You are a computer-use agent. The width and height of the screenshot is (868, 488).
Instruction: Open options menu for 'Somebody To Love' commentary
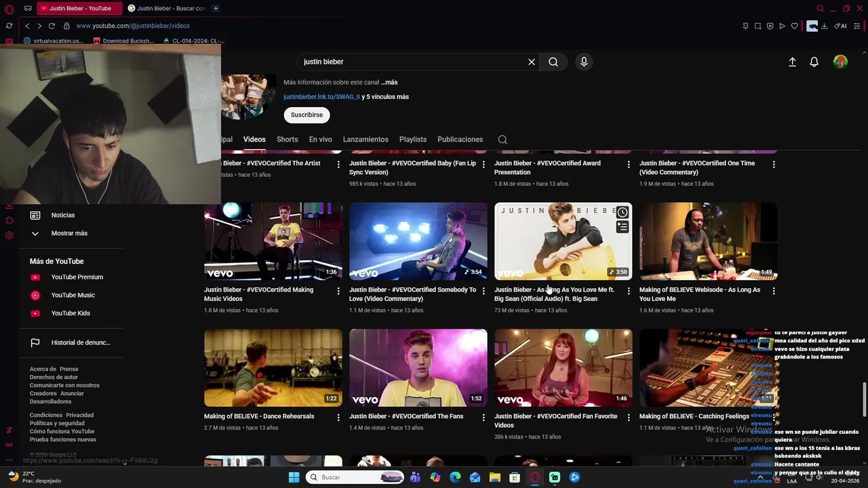tap(484, 291)
